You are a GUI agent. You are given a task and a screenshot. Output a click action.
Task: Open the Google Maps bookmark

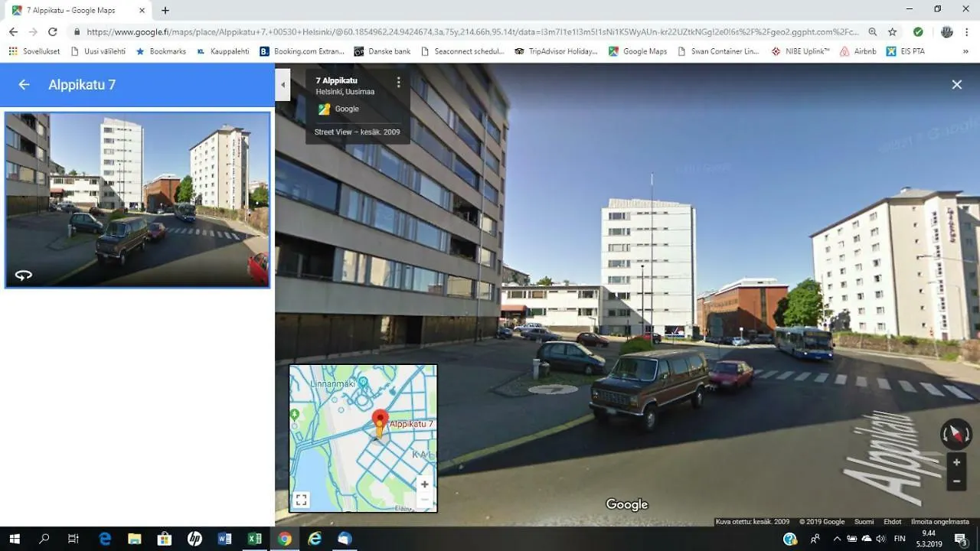(x=638, y=51)
